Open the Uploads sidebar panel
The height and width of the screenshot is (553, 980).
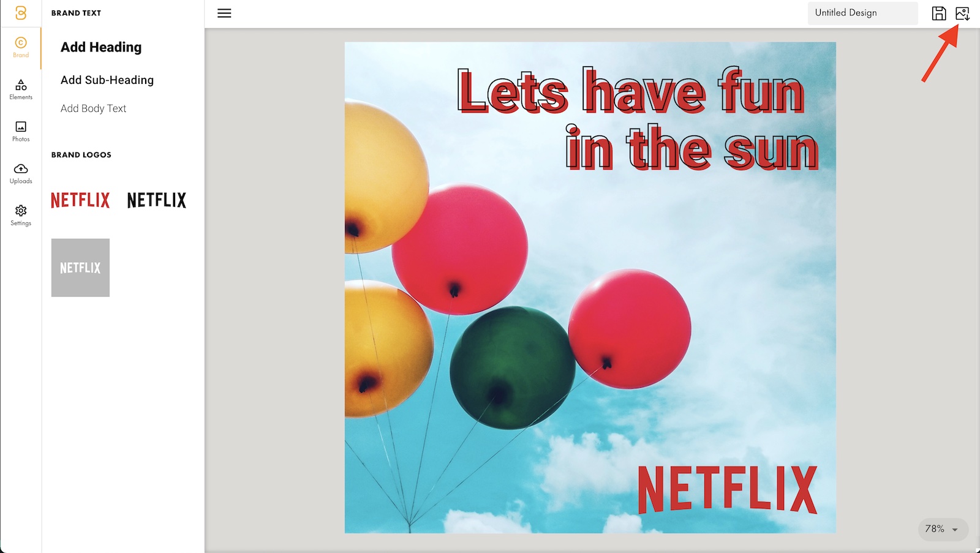coord(21,173)
